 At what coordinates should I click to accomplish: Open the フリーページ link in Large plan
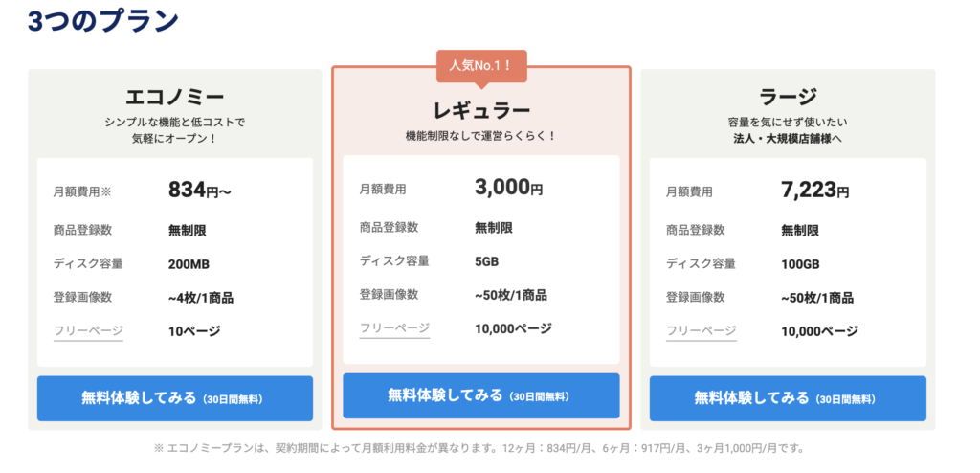click(702, 331)
